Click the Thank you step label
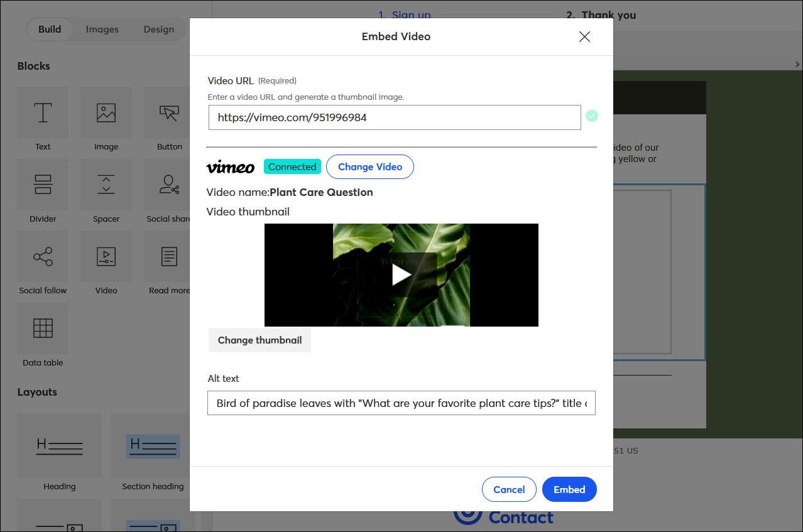 point(601,15)
